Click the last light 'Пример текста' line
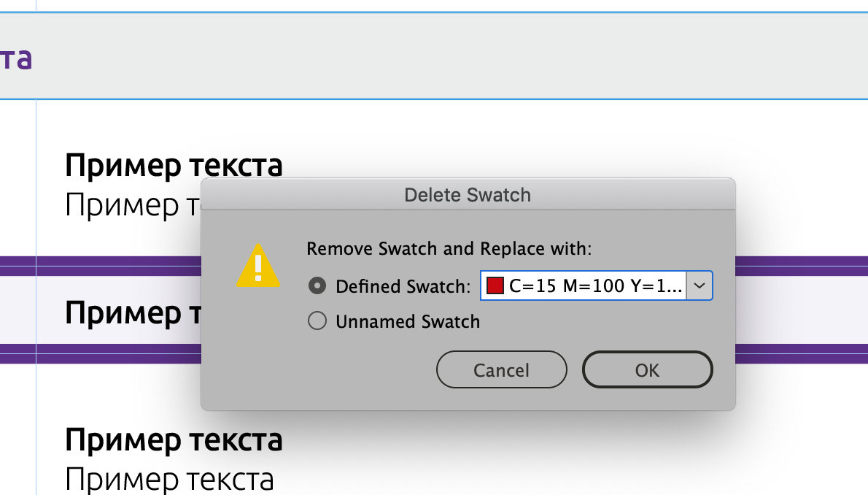The image size is (868, 495). click(169, 480)
